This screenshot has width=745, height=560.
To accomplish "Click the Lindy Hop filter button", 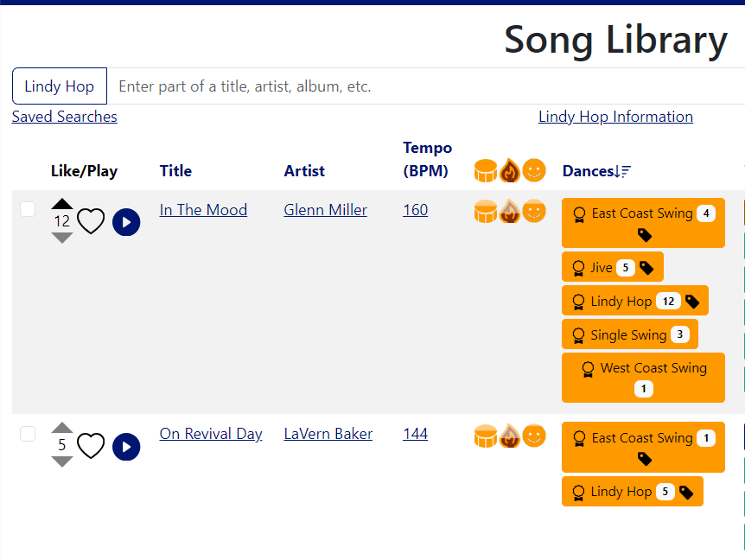I will 59,86.
